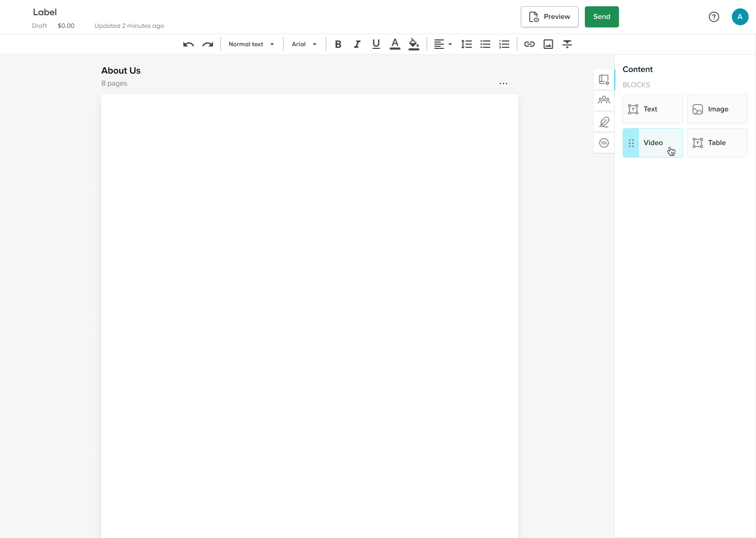Click the Undo arrow icon
756x538 pixels.
[x=188, y=44]
